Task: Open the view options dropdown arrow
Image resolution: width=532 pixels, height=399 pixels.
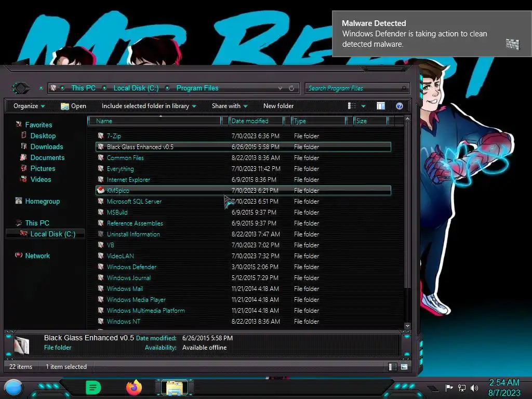Action: pyautogui.click(x=363, y=106)
